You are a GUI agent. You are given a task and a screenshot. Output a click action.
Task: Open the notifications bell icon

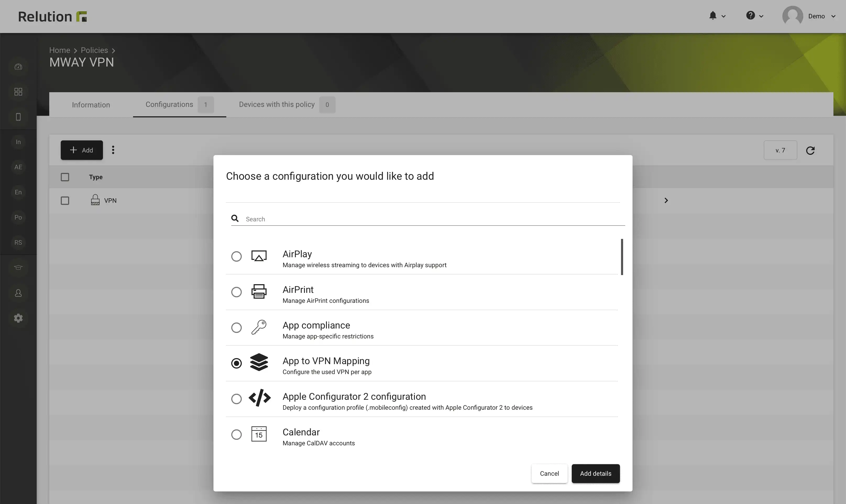713,16
